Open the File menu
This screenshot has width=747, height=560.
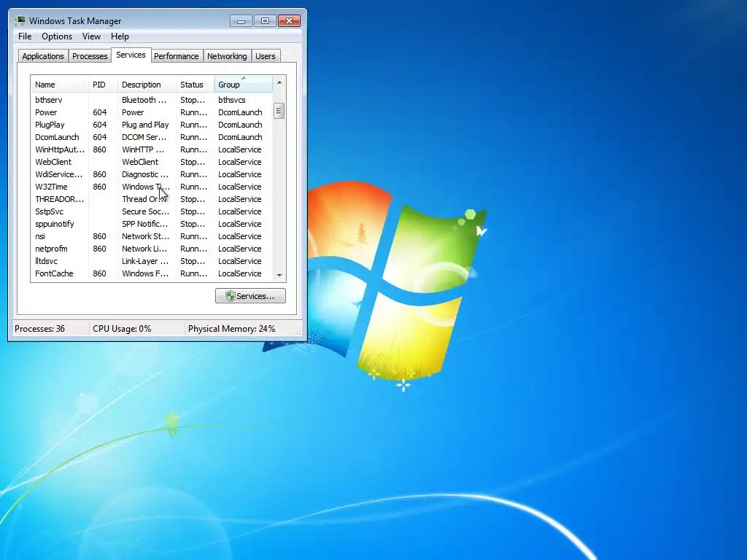click(x=25, y=36)
